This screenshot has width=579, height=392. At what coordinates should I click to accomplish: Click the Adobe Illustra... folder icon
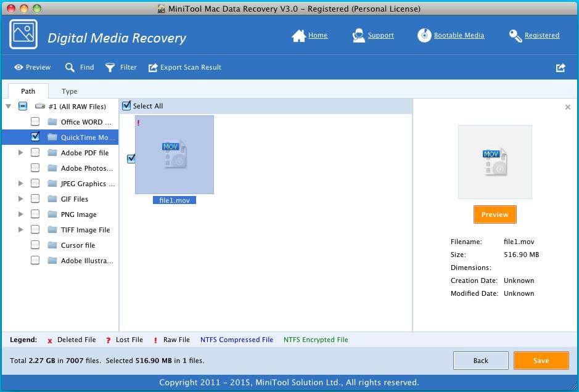pyautogui.click(x=52, y=261)
